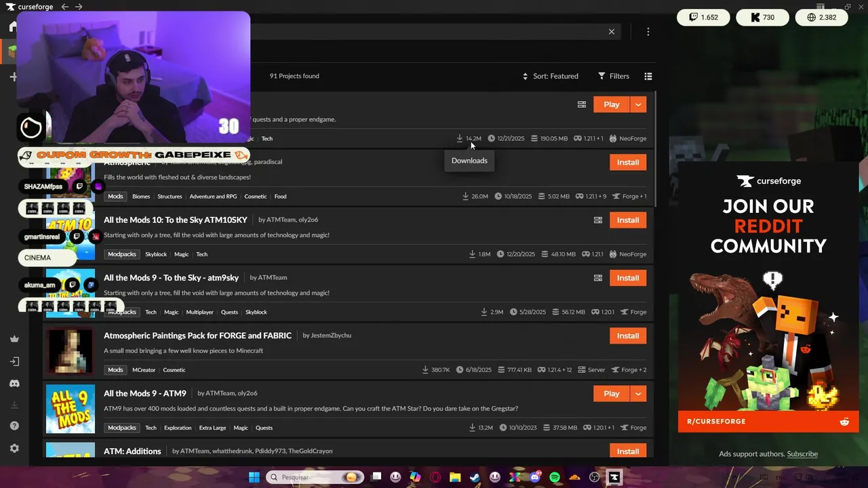Open the CurseForge premium crown icon

click(14, 339)
